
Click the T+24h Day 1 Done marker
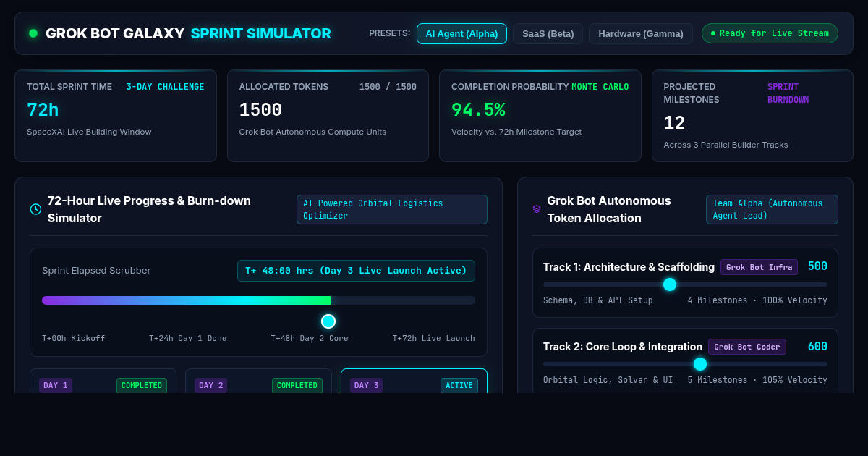pyautogui.click(x=187, y=338)
